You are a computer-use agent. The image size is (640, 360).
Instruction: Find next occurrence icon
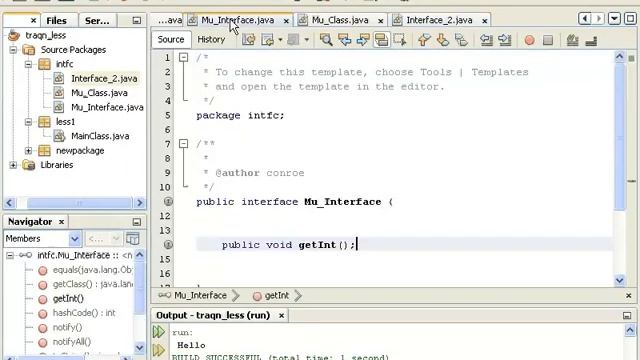(x=363, y=40)
